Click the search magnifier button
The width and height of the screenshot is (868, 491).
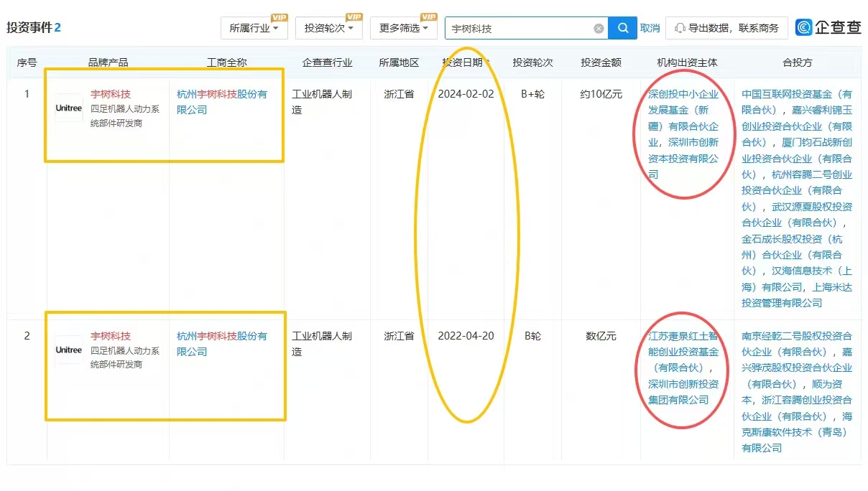point(622,28)
